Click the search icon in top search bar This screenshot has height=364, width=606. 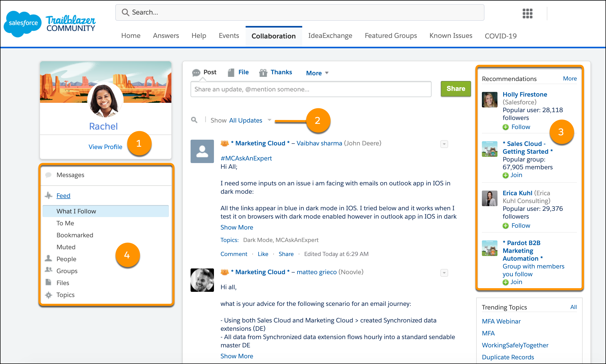coord(125,12)
